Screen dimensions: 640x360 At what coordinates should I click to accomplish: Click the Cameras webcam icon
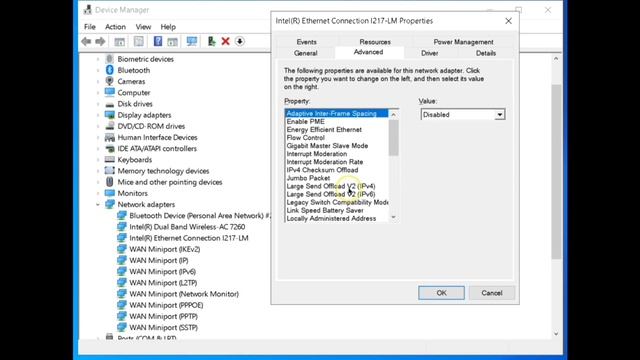(109, 81)
